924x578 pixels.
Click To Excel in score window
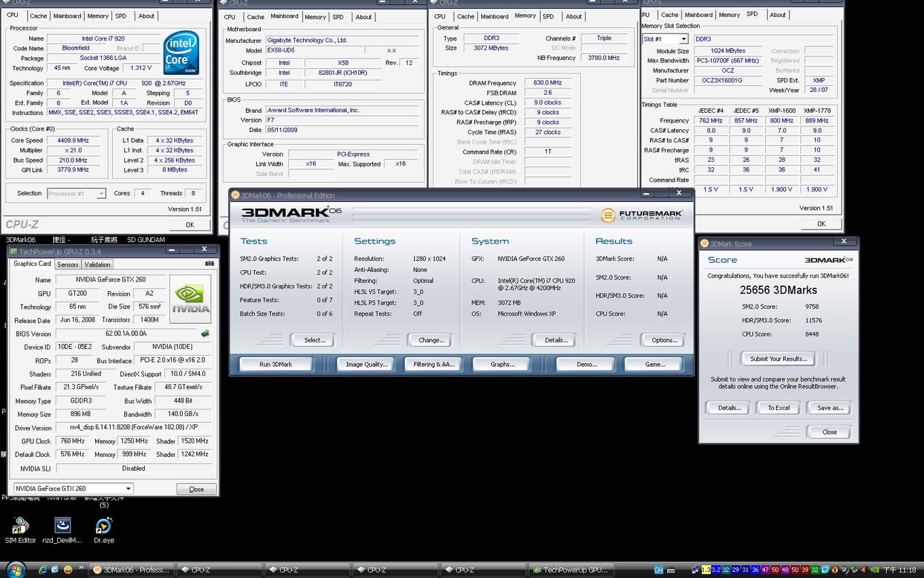tap(779, 408)
